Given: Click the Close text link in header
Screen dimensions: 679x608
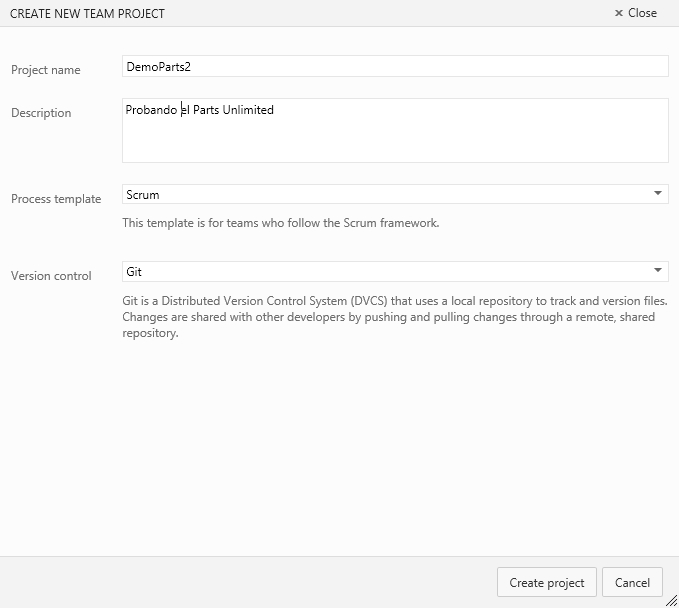Looking at the screenshot, I should [642, 13].
